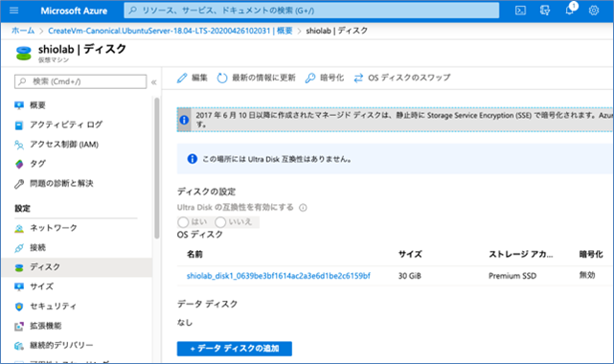Click the sidebar vertical scrollbar
The width and height of the screenshot is (614, 364).
click(157, 168)
